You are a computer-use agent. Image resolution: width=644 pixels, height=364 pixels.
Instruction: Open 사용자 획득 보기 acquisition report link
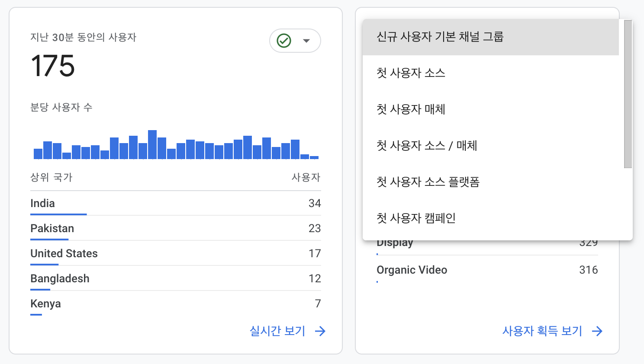(542, 331)
